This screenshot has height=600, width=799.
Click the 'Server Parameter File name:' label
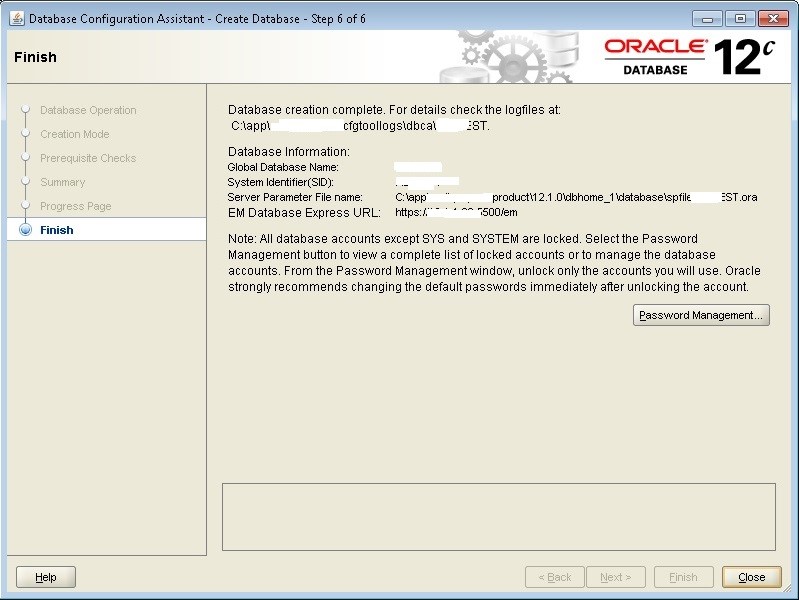[x=295, y=197]
